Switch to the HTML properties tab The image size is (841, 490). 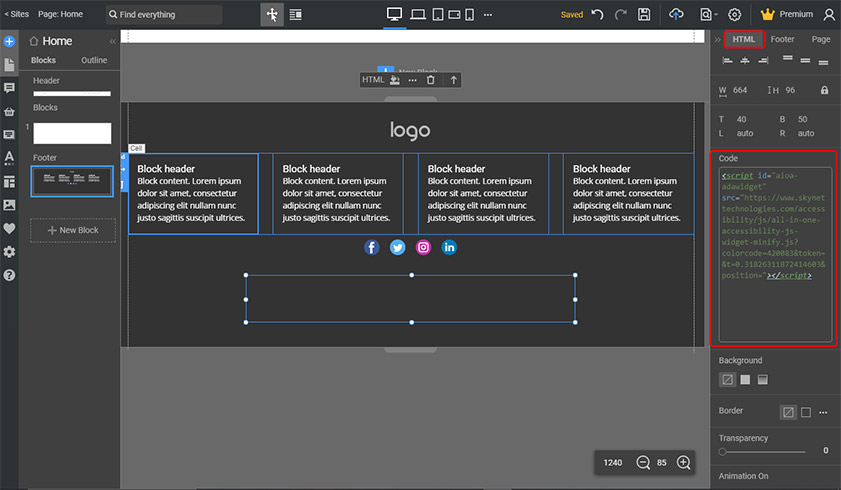coord(744,39)
